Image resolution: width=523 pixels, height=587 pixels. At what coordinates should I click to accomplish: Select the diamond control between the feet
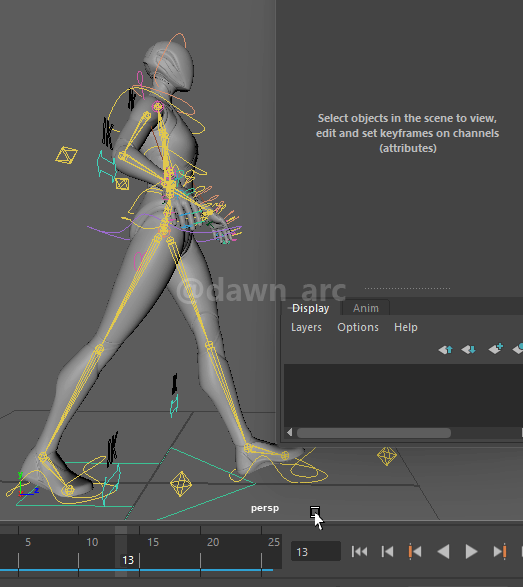pyautogui.click(x=181, y=484)
